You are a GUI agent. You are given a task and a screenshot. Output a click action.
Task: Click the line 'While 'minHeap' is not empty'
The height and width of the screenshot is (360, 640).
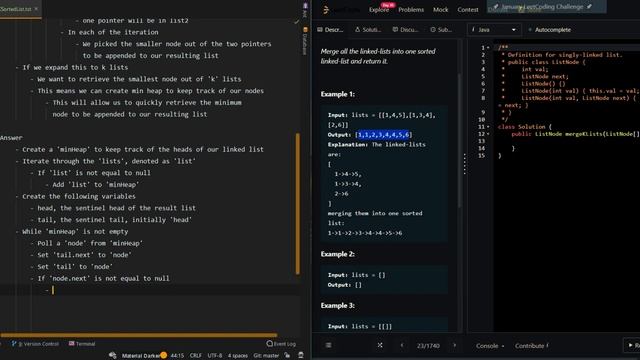tap(75, 231)
